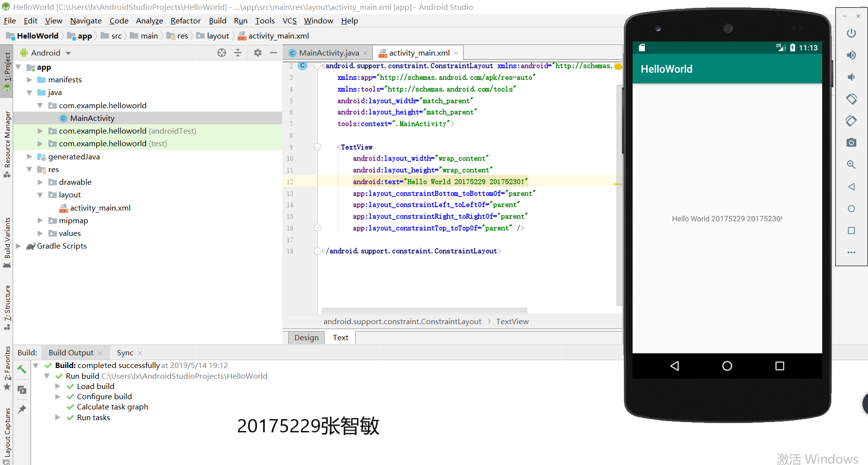
Task: Click the emulator power button icon
Action: click(x=851, y=33)
